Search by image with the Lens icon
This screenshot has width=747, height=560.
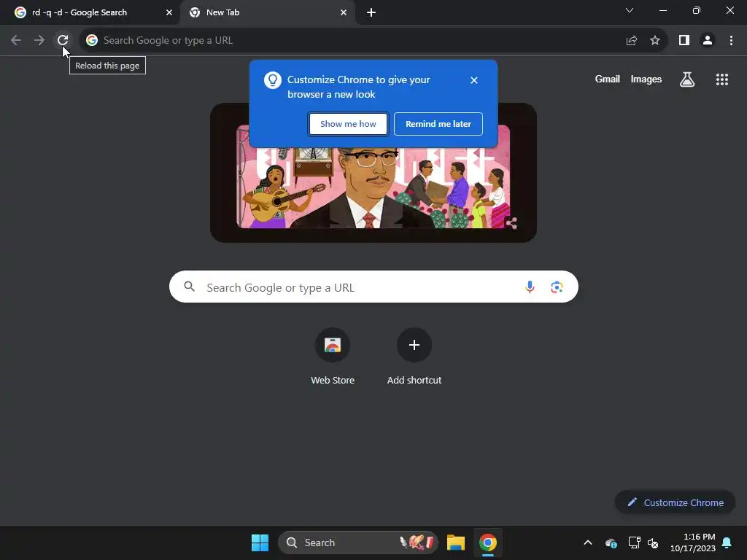(557, 287)
